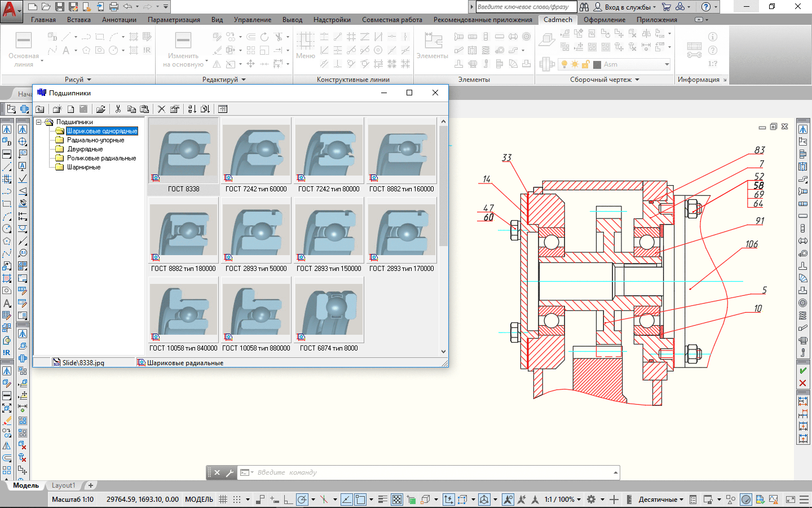This screenshot has height=508, width=812.
Task: Collapse the Подшипники root tree node
Action: click(39, 122)
